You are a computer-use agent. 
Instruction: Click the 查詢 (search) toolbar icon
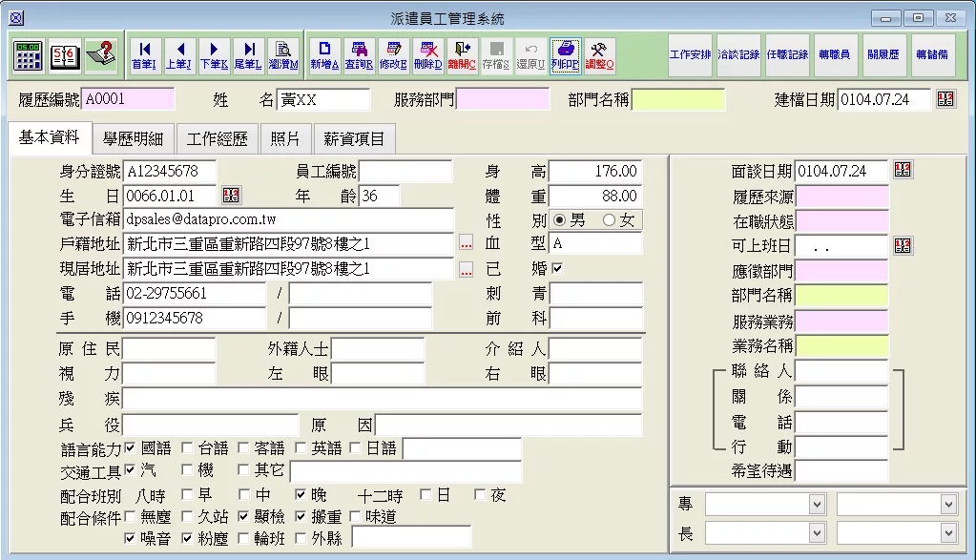[x=359, y=55]
